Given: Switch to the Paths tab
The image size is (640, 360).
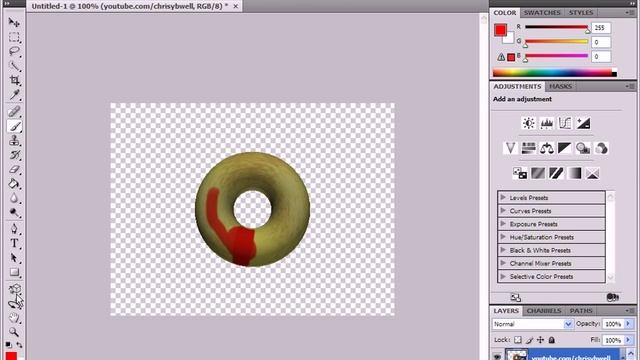Looking at the screenshot, I should point(581,311).
